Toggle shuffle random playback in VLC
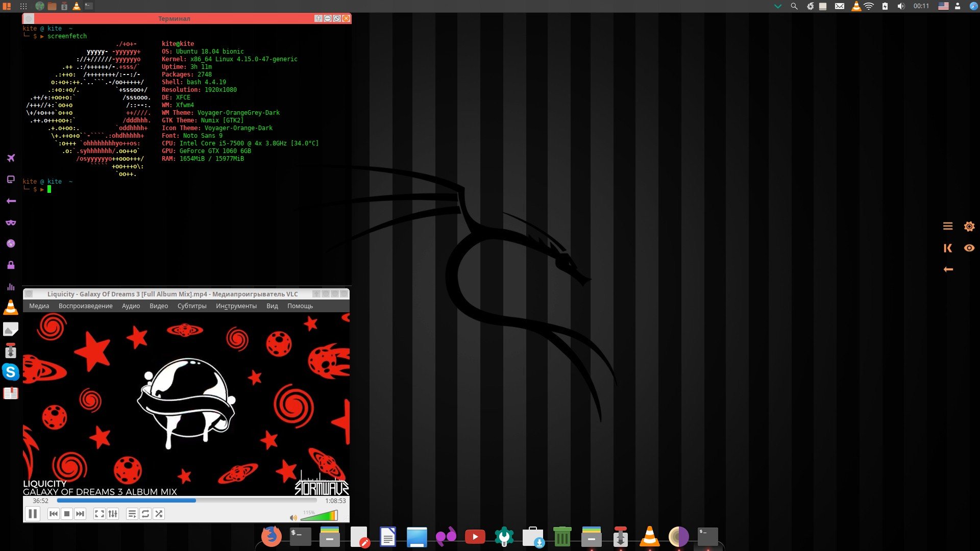Viewport: 980px width, 551px height. 159,514
